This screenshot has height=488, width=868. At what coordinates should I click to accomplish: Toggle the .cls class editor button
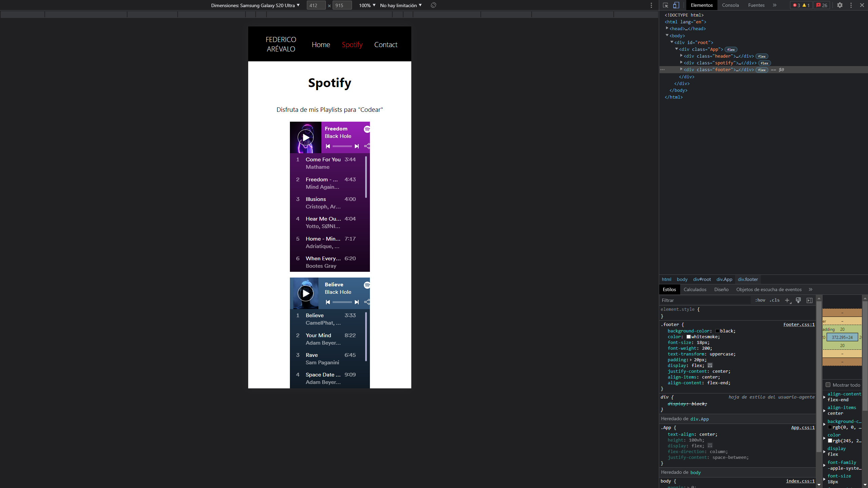tap(774, 300)
